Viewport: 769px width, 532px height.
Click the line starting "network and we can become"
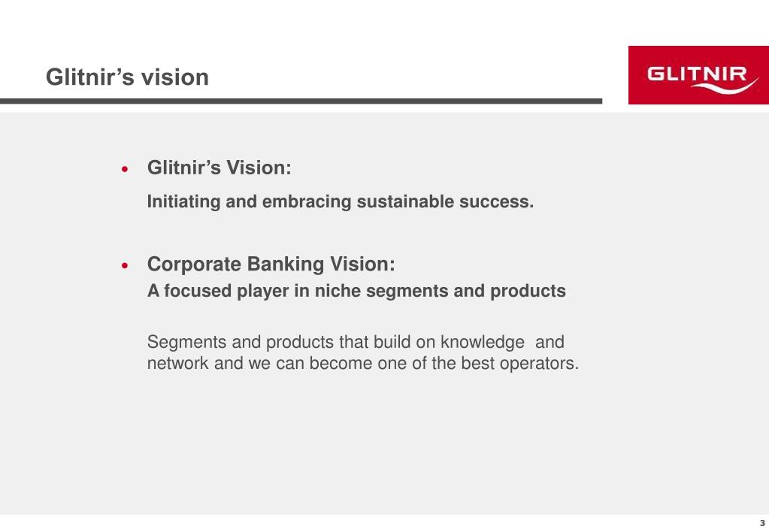click(363, 363)
